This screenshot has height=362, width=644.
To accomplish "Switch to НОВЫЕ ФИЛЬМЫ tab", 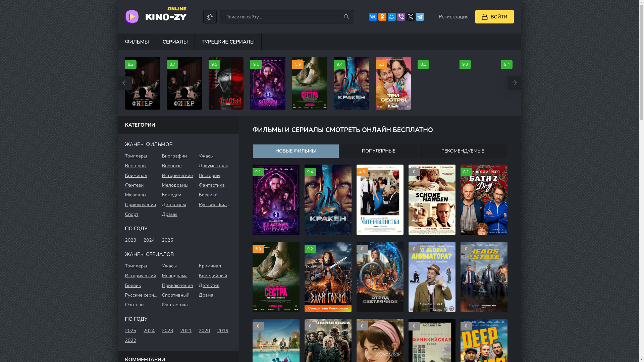I will 296,151.
